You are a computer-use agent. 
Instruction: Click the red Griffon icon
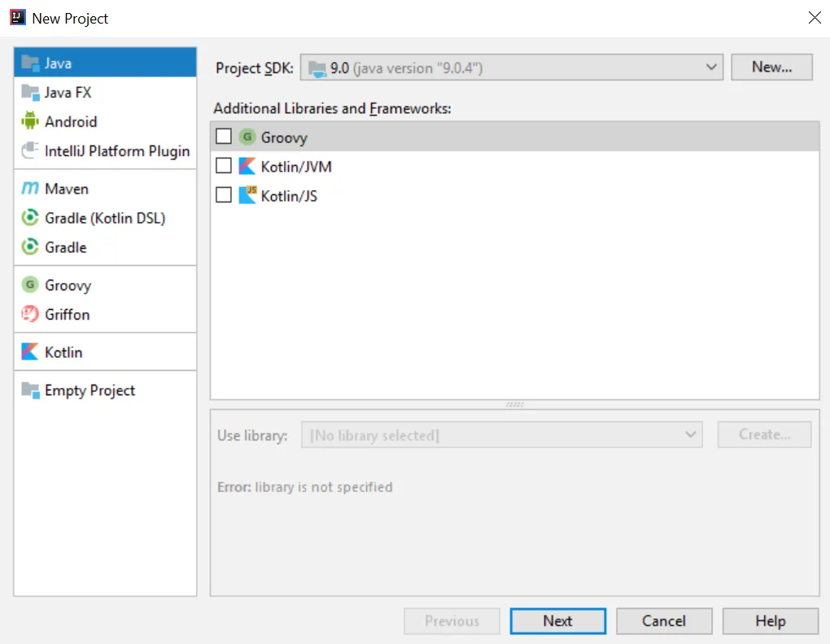(x=30, y=314)
